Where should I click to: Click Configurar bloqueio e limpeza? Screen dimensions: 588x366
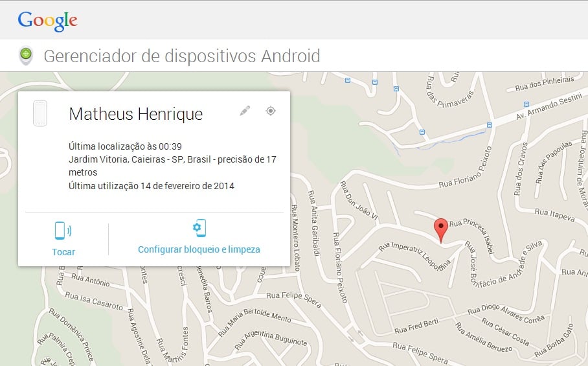click(199, 249)
